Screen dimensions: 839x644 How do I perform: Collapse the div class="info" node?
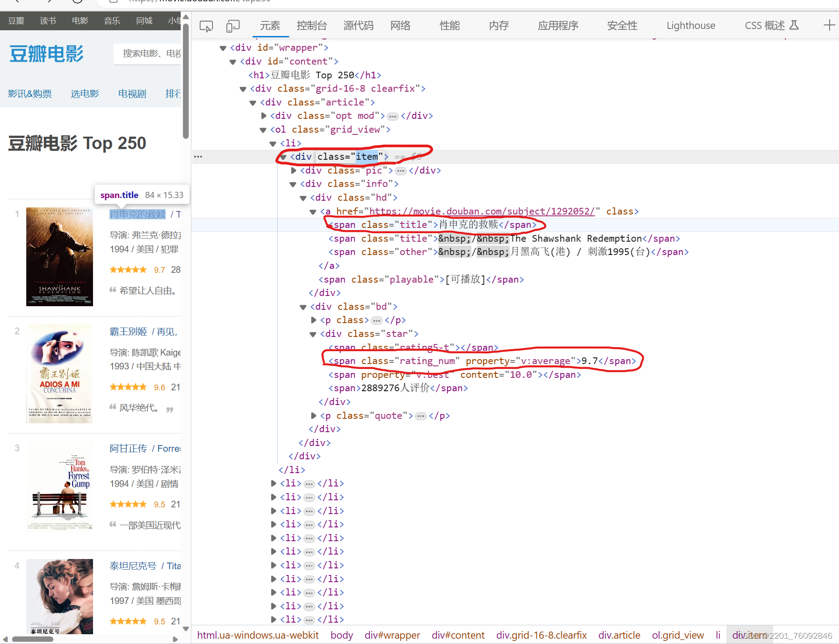(x=293, y=184)
